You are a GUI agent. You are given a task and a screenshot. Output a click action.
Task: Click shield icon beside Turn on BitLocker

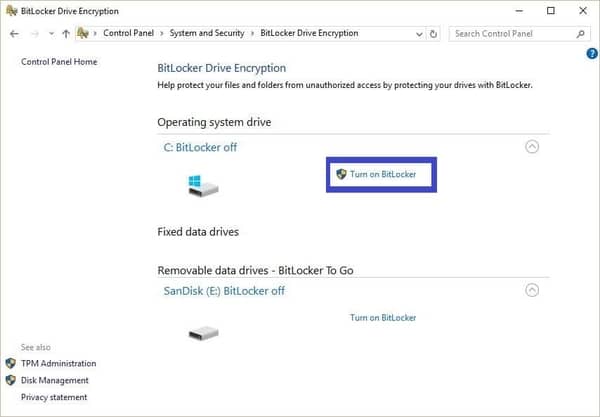[x=341, y=174]
